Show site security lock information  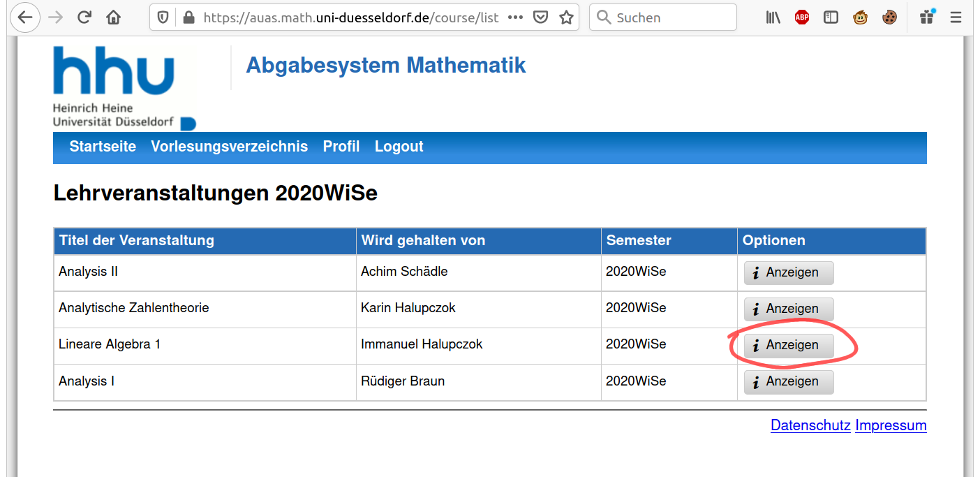coord(188,17)
